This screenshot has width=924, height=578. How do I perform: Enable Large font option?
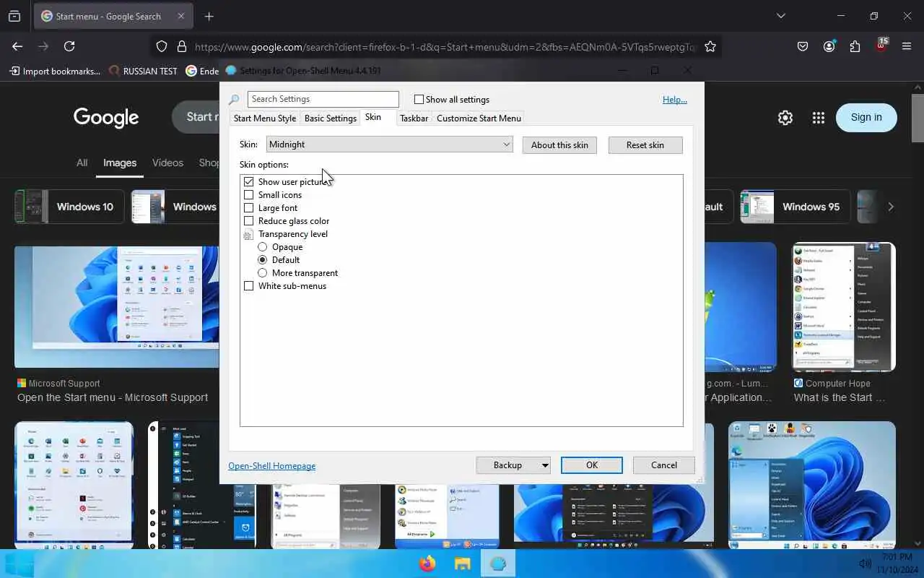click(x=249, y=208)
